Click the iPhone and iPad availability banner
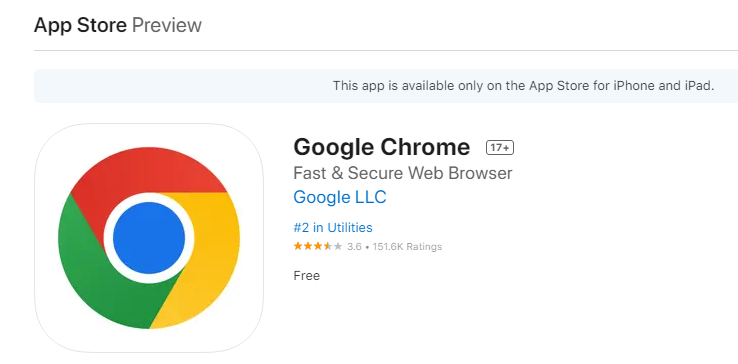The width and height of the screenshot is (738, 364). click(386, 86)
